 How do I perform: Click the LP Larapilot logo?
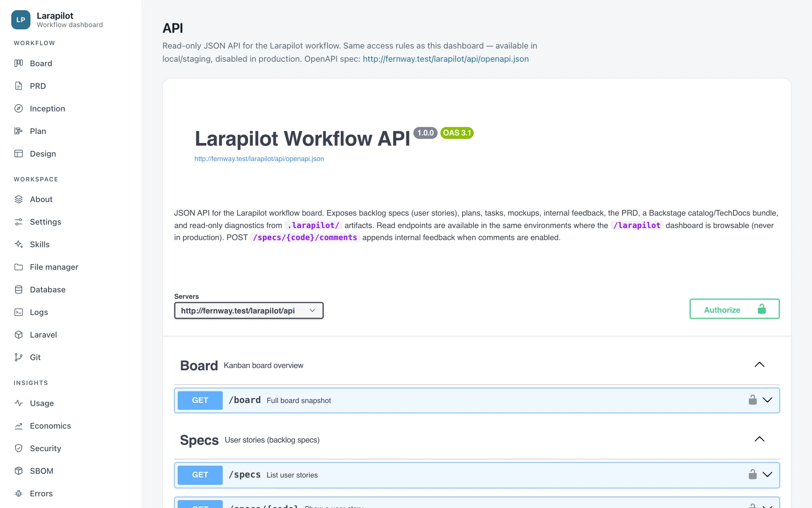(21, 20)
